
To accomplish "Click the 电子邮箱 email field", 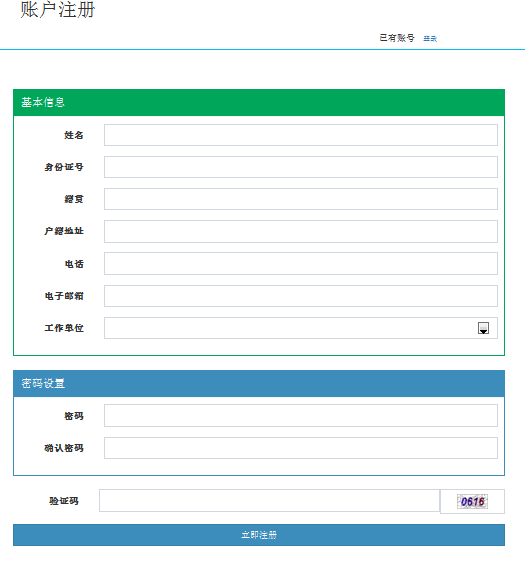I will [301, 296].
